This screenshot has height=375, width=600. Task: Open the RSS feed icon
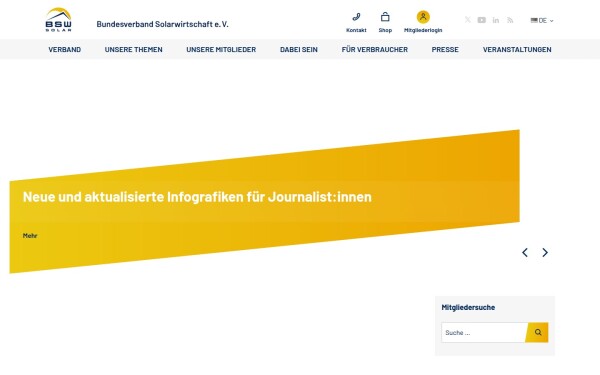[510, 20]
